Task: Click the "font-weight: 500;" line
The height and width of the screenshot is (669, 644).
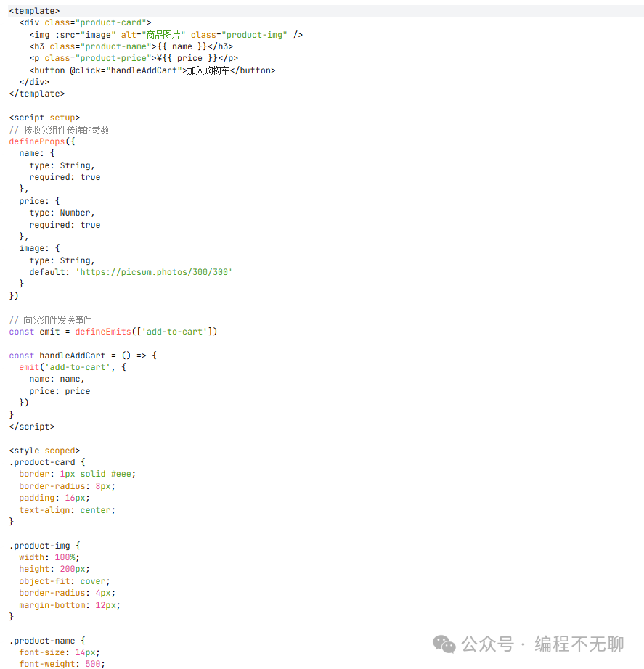Action: click(62, 664)
